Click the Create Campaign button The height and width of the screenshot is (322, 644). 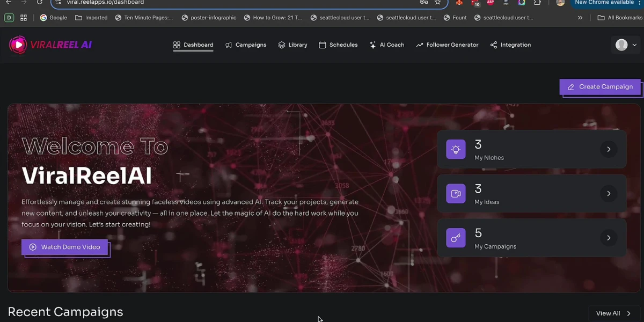[x=600, y=87]
